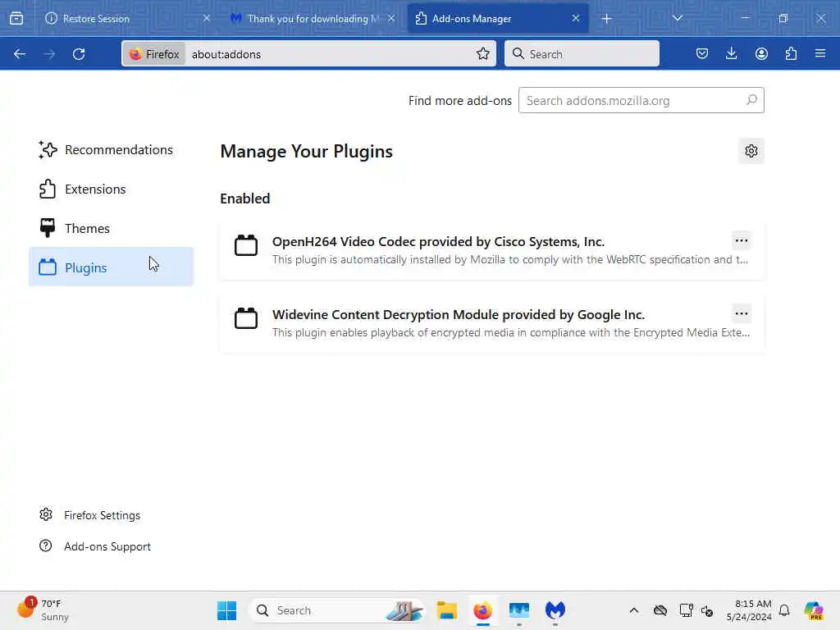This screenshot has width=840, height=630.
Task: Focus the toolbar Search box
Action: click(x=582, y=53)
